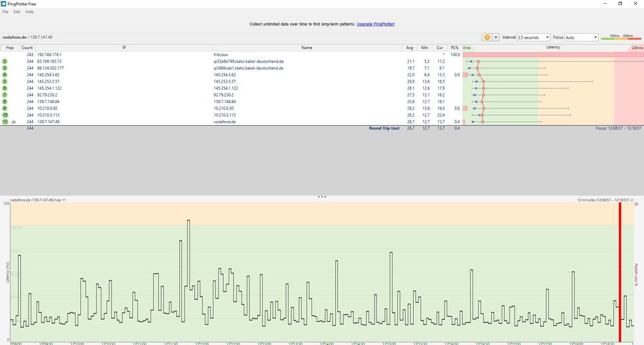The width and height of the screenshot is (644, 345).
Task: Select the fritz.box host name
Action: (220, 55)
